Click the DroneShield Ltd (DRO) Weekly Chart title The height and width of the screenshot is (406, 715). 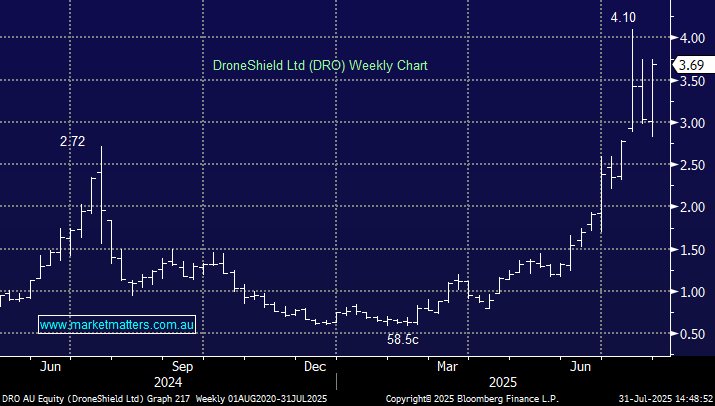[320, 65]
